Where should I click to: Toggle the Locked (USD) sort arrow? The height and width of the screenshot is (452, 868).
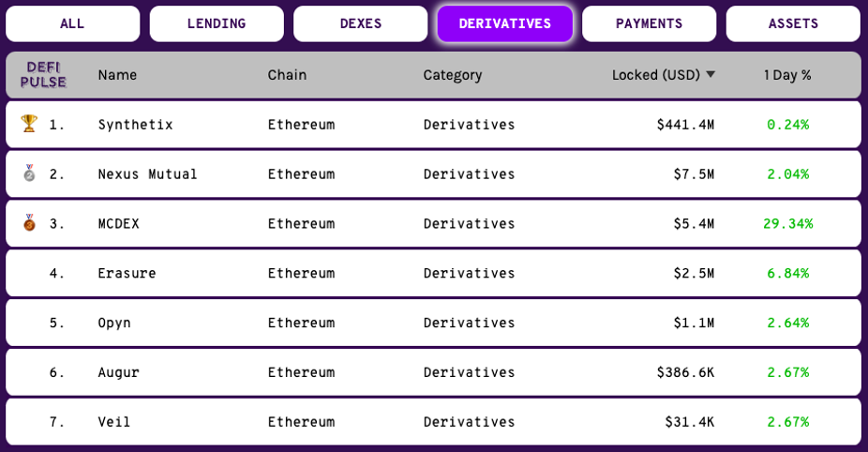pyautogui.click(x=711, y=75)
